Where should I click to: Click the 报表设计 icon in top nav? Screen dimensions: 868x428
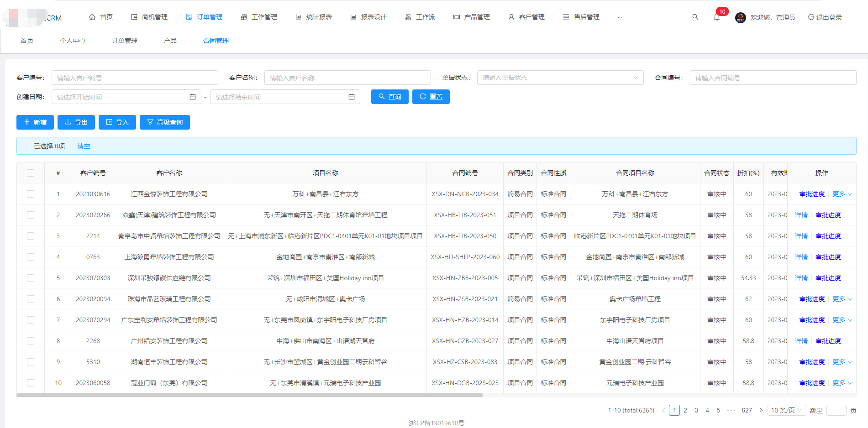tap(353, 17)
